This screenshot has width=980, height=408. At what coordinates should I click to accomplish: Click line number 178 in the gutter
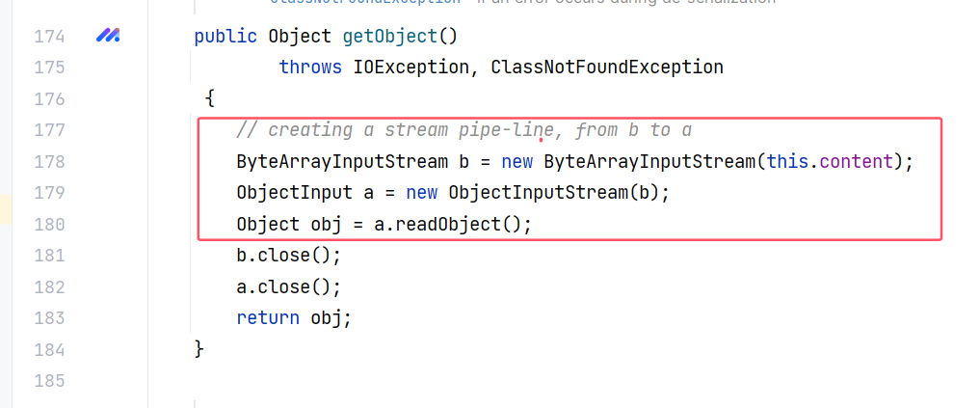point(48,162)
